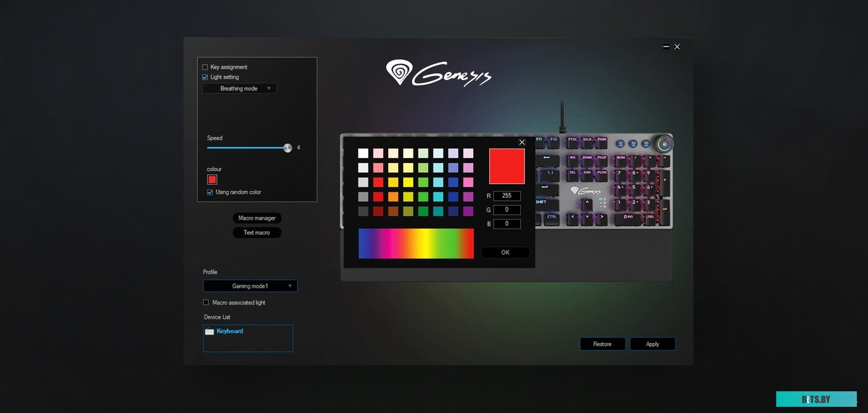The width and height of the screenshot is (868, 413).
Task: Click the INS key above DEL
Action: coord(572,161)
